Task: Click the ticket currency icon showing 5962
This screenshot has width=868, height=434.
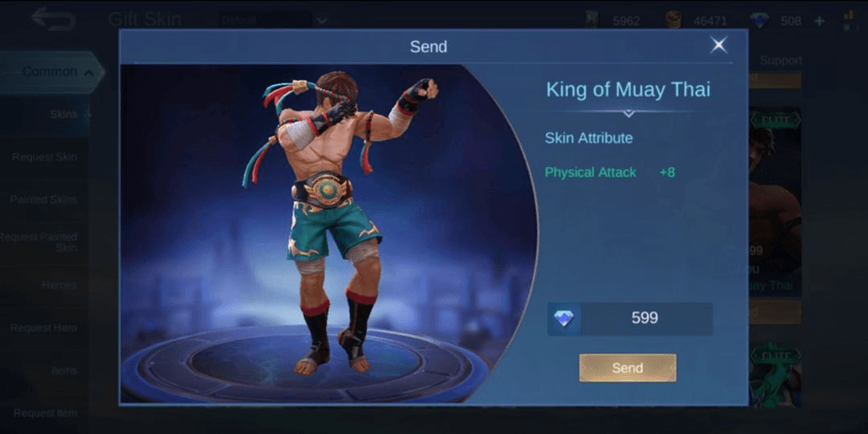Action: tap(592, 20)
